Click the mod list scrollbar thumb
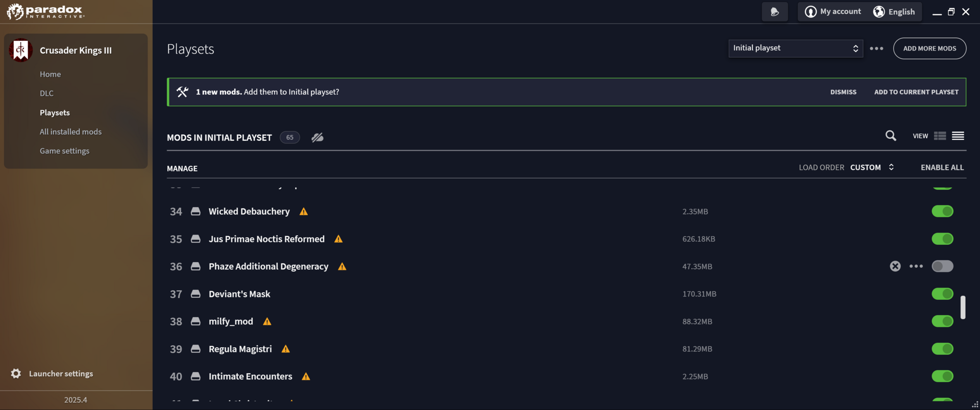Screen dimensions: 980x410 coord(963,307)
